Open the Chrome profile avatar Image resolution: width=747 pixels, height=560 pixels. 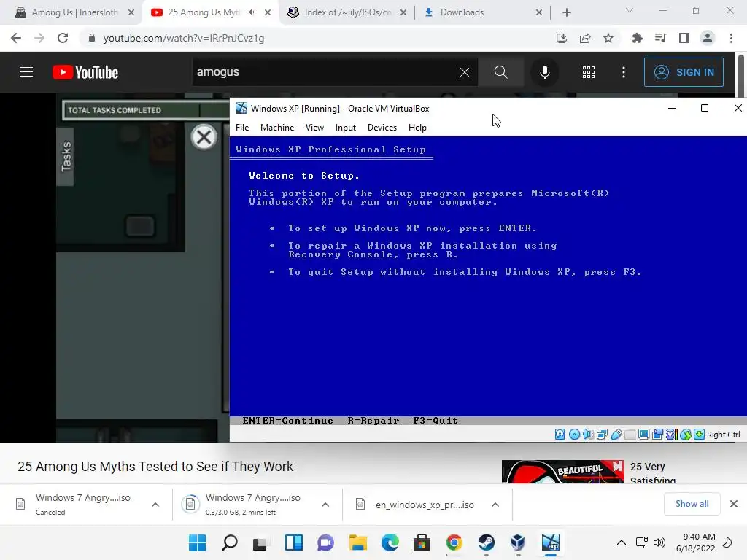[x=708, y=38]
